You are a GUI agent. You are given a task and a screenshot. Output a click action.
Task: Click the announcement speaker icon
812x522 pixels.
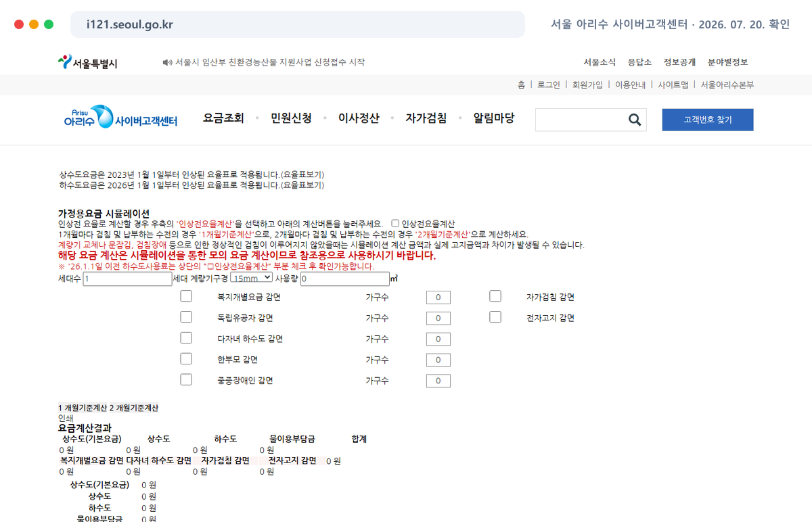[x=168, y=62]
